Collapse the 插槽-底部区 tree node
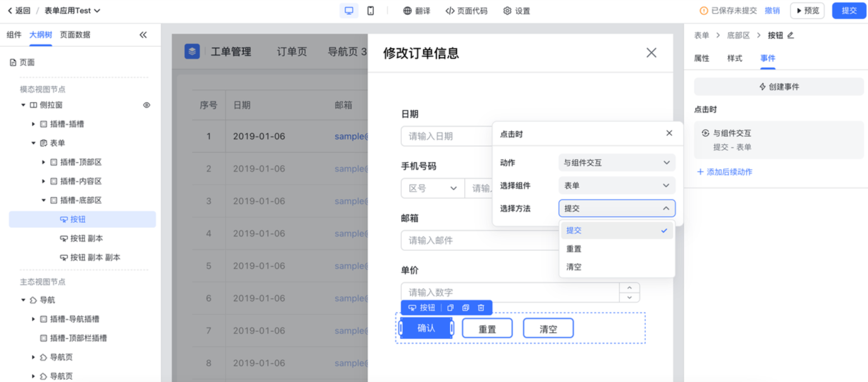868x382 pixels. (43, 200)
